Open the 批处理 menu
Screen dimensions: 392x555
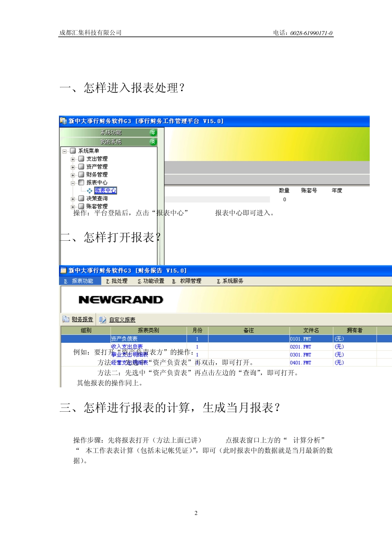pyautogui.click(x=117, y=281)
